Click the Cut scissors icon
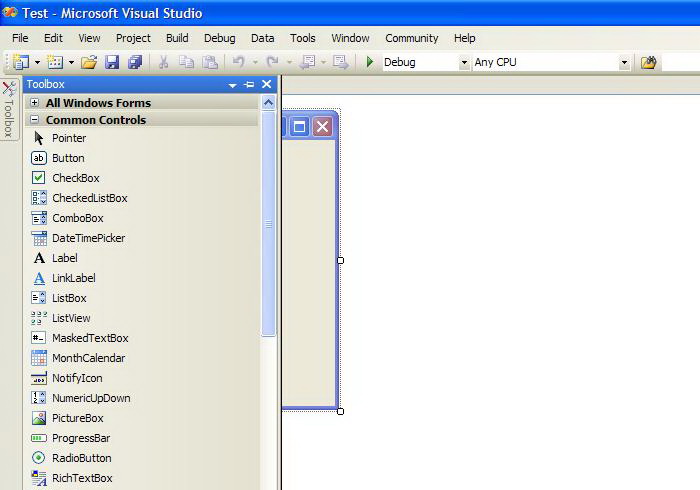This screenshot has height=490, width=700. (163, 62)
